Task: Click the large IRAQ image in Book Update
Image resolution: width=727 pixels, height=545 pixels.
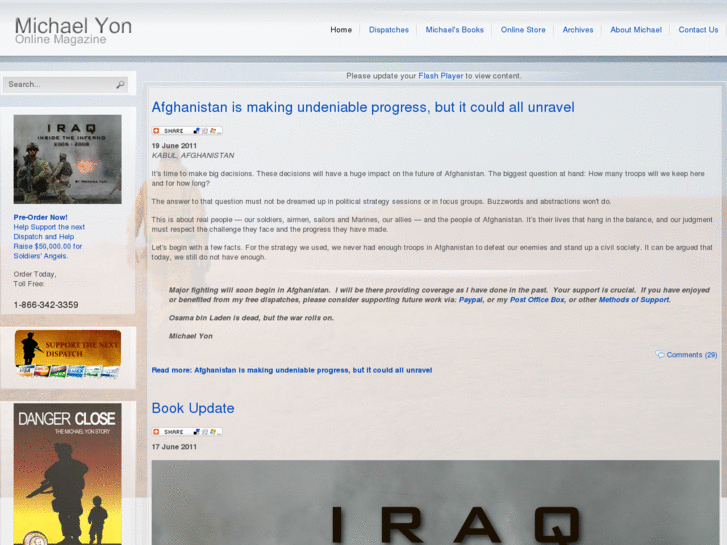Action: pyautogui.click(x=435, y=503)
